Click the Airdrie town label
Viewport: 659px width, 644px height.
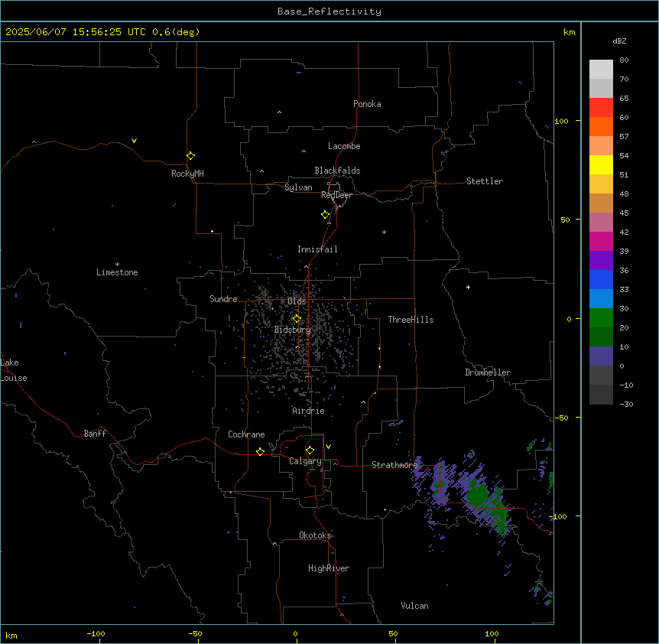tap(308, 411)
